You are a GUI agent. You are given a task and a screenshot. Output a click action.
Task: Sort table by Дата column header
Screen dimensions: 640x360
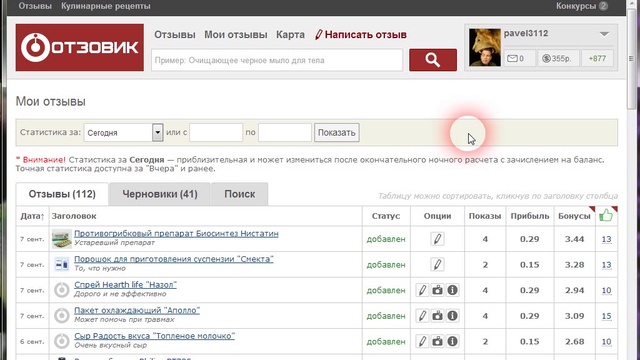[32, 216]
